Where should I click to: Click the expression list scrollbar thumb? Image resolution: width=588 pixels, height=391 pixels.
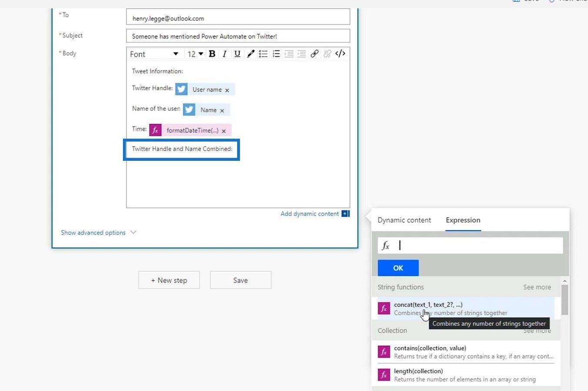[x=565, y=300]
